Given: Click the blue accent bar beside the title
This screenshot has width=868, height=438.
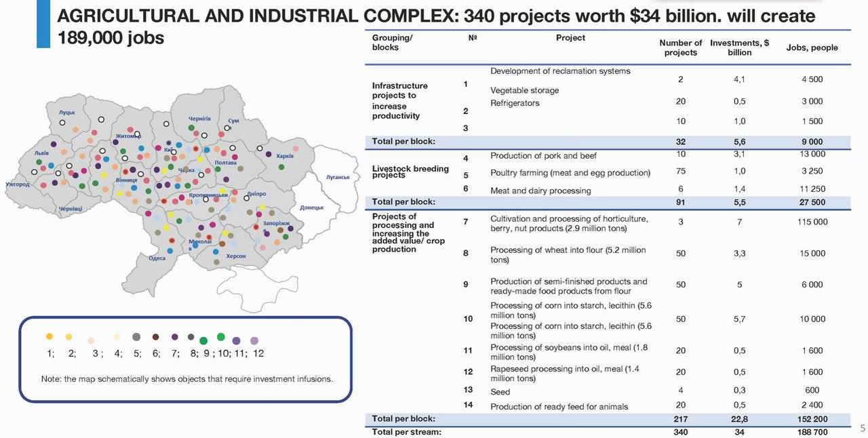Looking at the screenshot, I should 43,24.
